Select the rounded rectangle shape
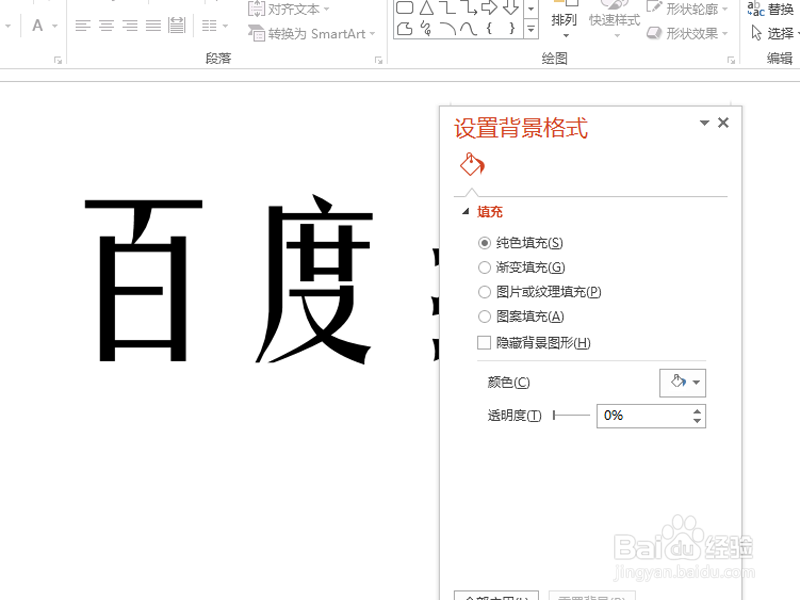The width and height of the screenshot is (800, 600). (405, 8)
